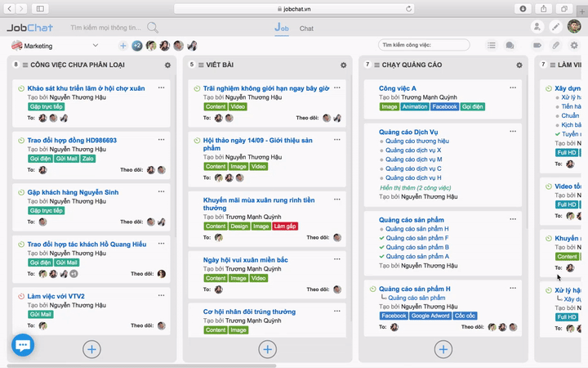Expand the Marketing project dropdown

point(96,46)
